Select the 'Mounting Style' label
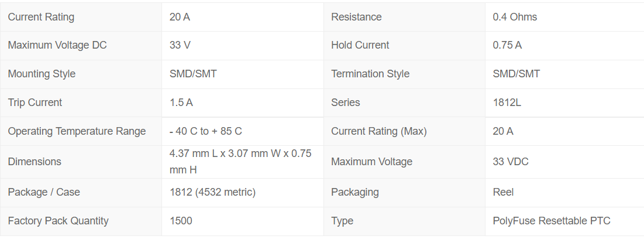This screenshot has height=239, width=644. [x=42, y=74]
